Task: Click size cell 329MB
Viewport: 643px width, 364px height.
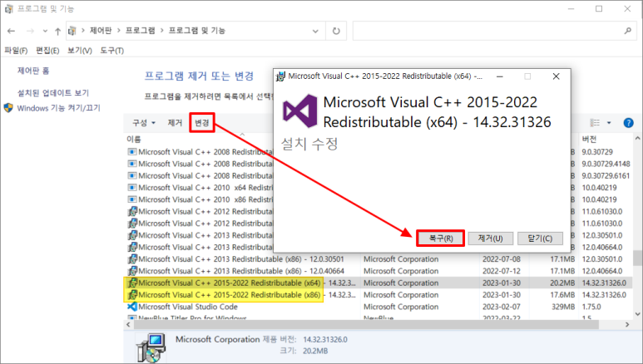Action: click(563, 307)
